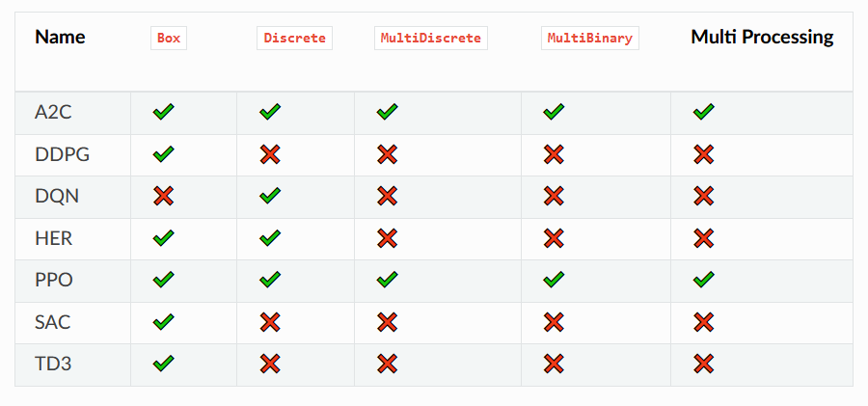Click the Multi Processing column header
Screen dimensions: 868x406
pyautogui.click(x=762, y=38)
